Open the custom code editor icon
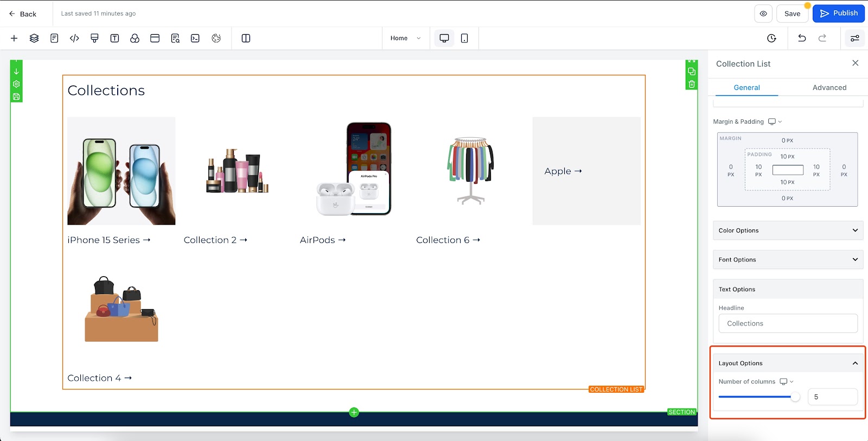 74,38
